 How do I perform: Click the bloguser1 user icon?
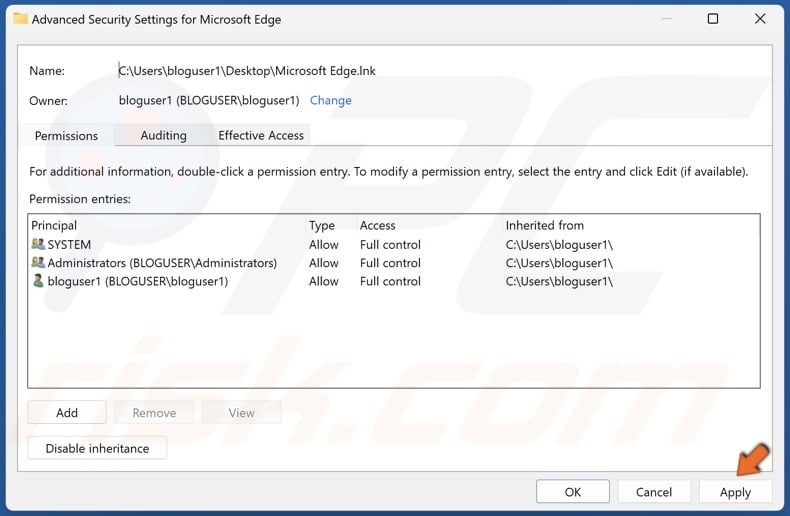(38, 282)
